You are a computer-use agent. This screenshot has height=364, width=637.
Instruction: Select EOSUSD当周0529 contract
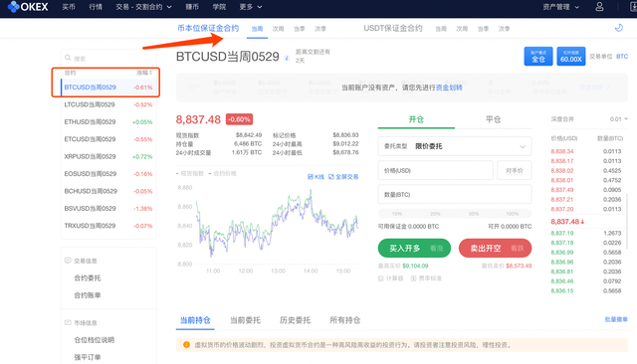pyautogui.click(x=108, y=174)
